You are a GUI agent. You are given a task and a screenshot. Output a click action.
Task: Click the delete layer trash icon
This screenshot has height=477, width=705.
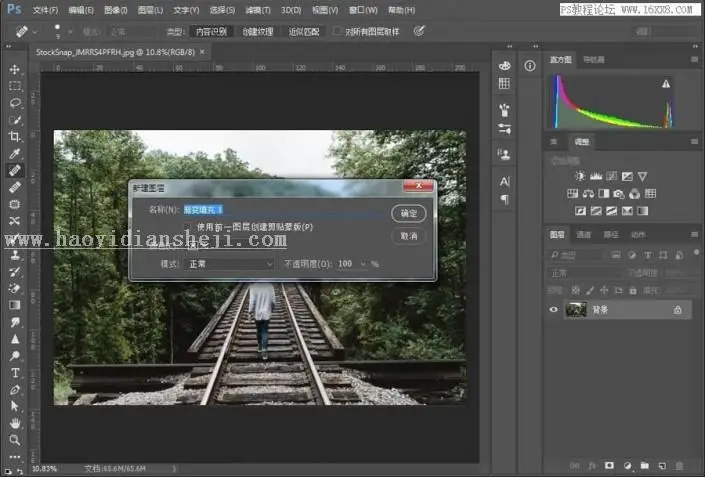click(x=679, y=466)
